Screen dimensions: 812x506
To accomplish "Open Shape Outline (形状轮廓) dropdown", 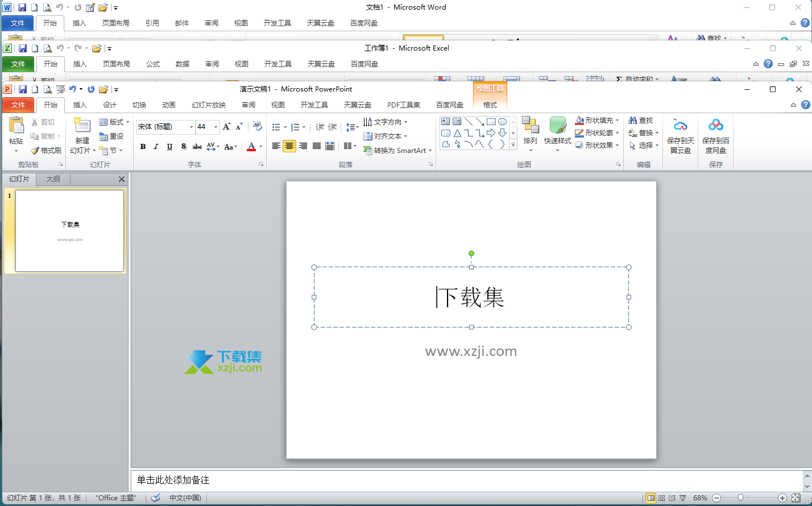I will point(596,133).
